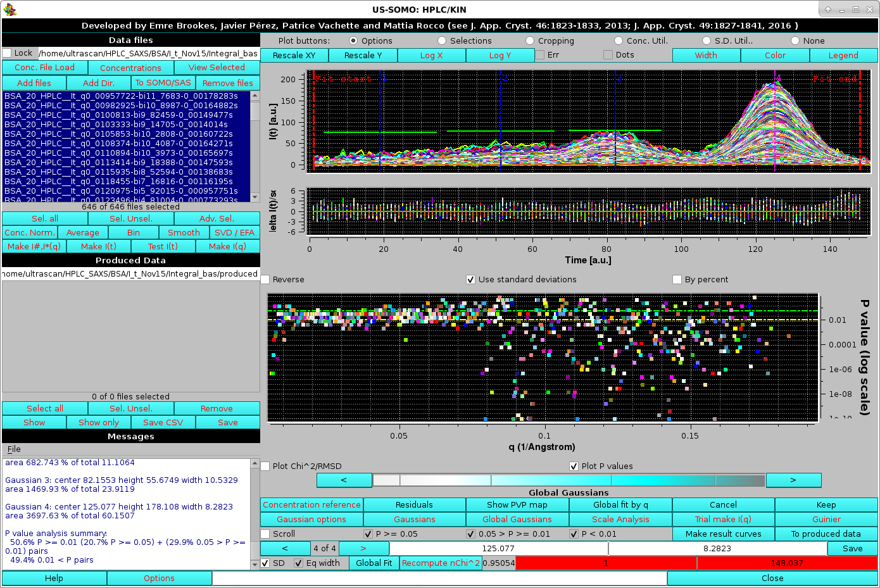Disable the "Use standard deviations" checkbox
This screenshot has height=588, width=880.
470,279
